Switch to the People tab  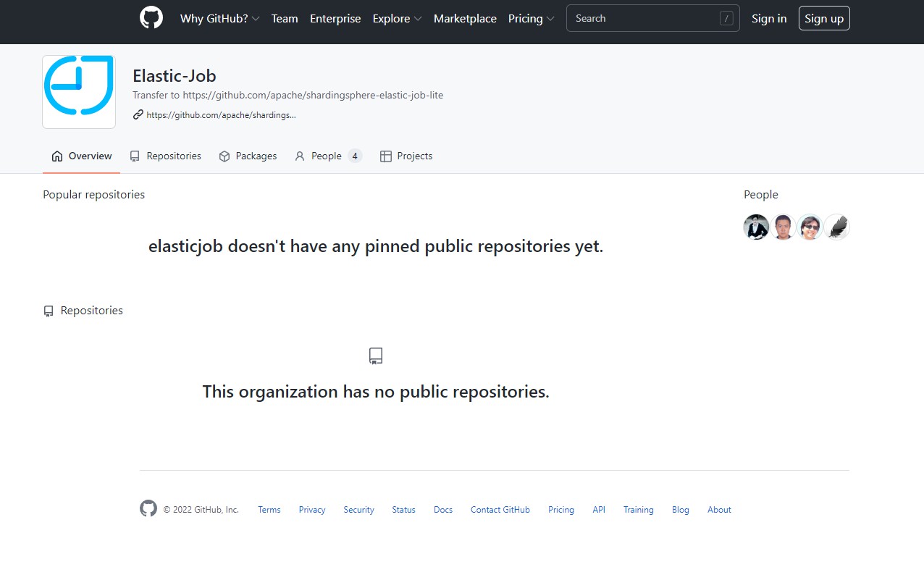(x=328, y=156)
